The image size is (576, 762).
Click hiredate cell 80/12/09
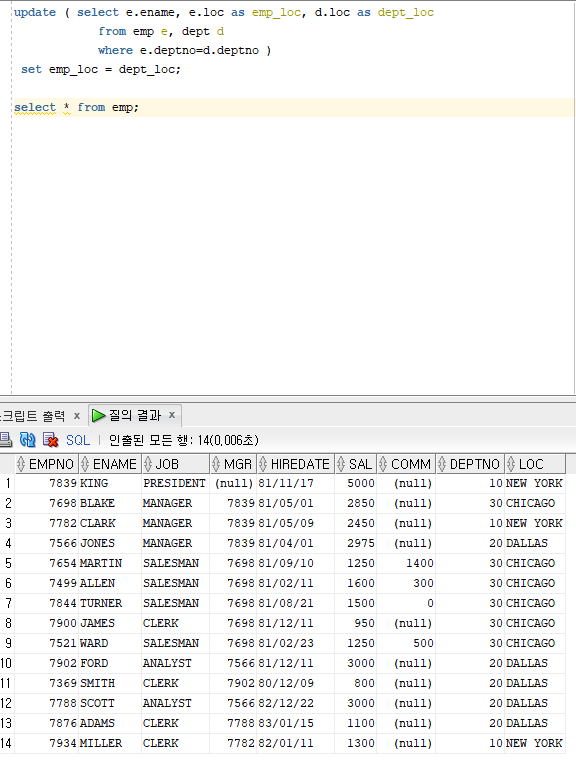296,683
